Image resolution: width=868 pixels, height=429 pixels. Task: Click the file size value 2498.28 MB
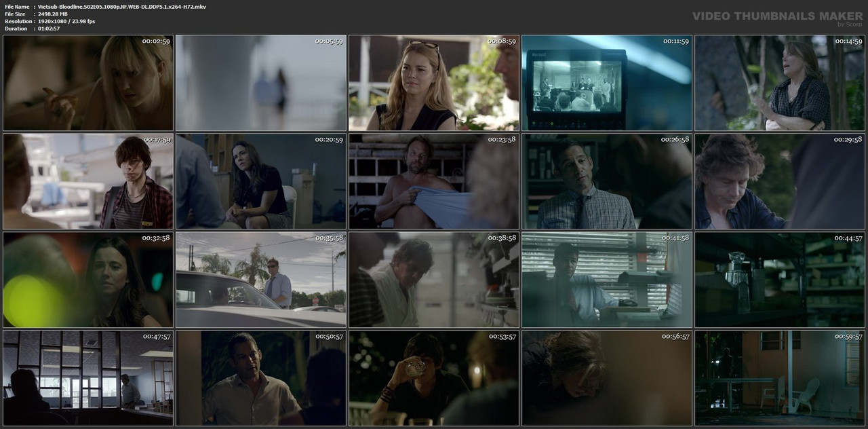pyautogui.click(x=58, y=14)
